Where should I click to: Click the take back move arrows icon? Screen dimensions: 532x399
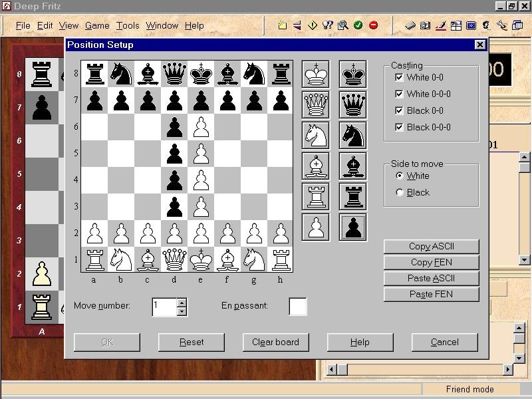click(297, 25)
